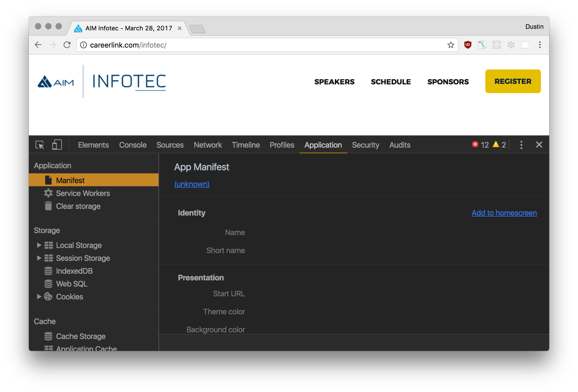This screenshot has width=578, height=392.
Task: Expand the Cookies tree
Action: pos(39,296)
